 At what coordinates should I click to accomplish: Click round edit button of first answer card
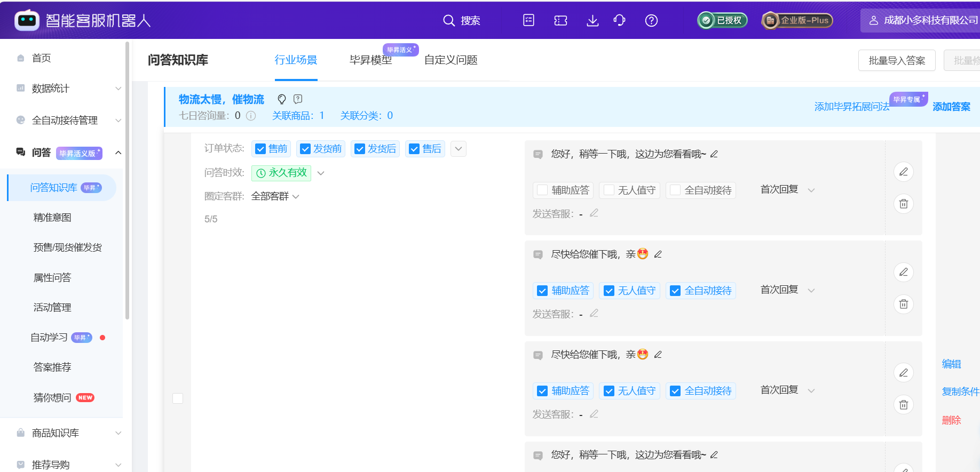904,172
